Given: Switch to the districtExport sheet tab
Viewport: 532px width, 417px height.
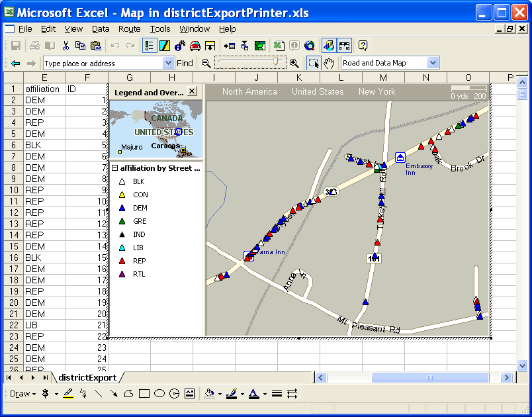Looking at the screenshot, I should point(87,377).
